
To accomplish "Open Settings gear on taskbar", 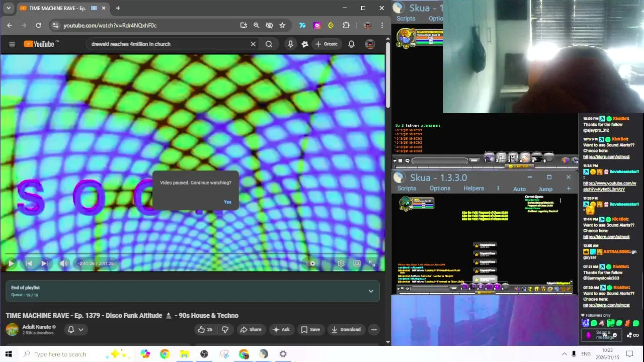I will click(x=283, y=354).
